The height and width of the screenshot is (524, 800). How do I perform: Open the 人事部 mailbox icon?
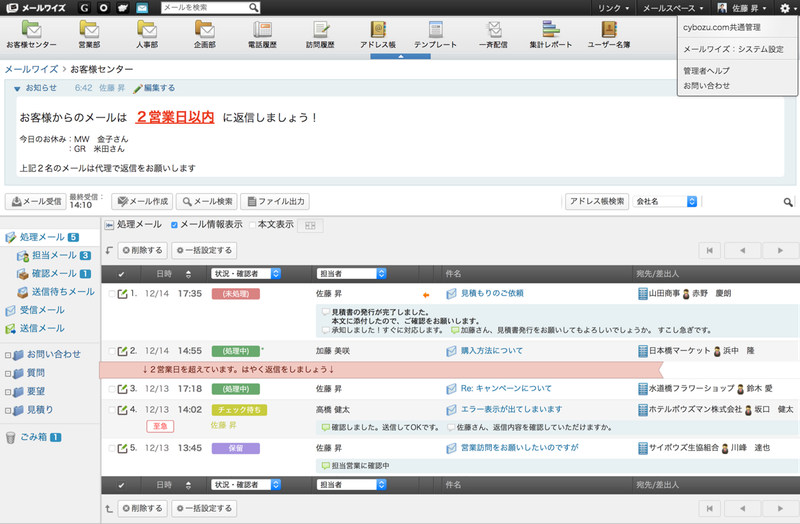[x=147, y=34]
